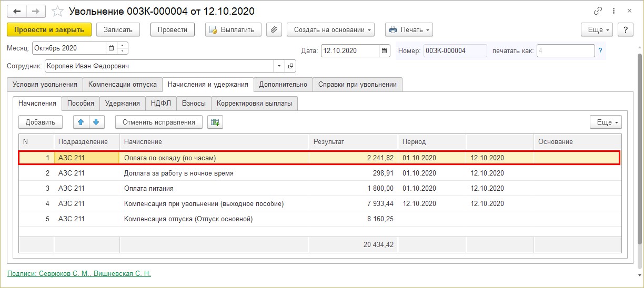Move selected row down with blue arrow
Image resolution: width=644 pixels, height=288 pixels.
click(x=96, y=122)
